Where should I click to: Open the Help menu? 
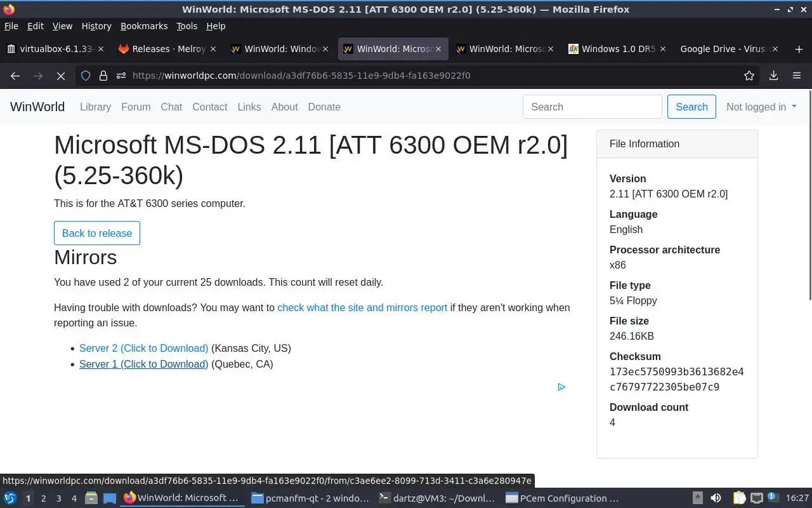[216, 26]
